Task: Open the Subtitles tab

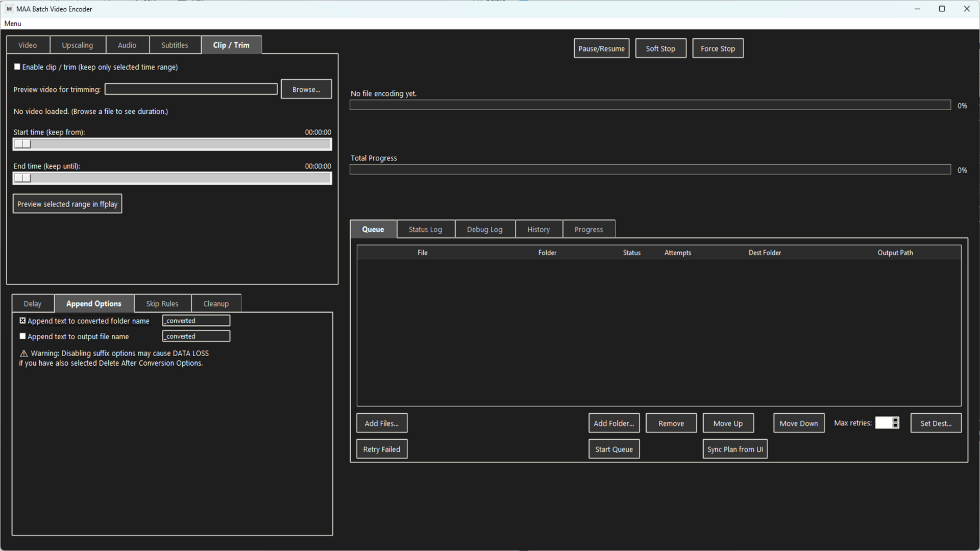Action: 175,45
